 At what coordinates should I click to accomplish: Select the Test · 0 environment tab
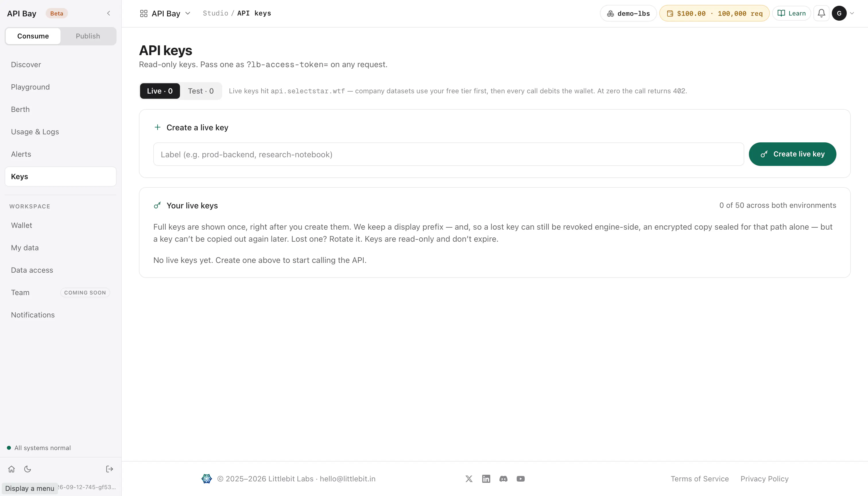click(201, 91)
